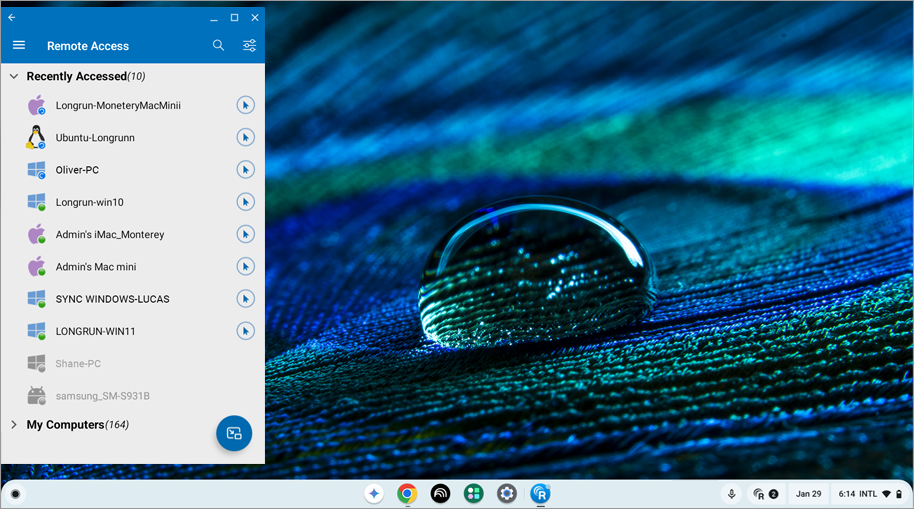Connect to Ubuntu-Longrunn via its arrow button
This screenshot has width=914, height=509.
[245, 138]
